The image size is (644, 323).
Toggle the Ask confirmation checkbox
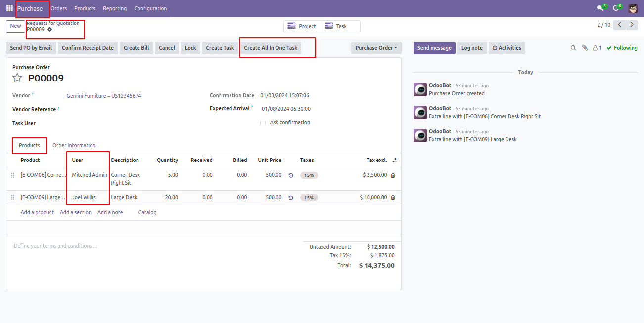click(263, 123)
